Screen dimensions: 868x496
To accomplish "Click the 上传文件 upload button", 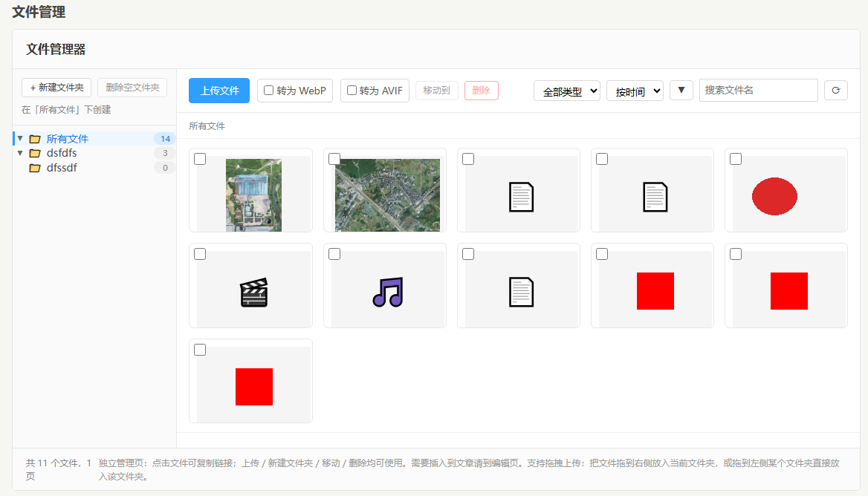I will click(219, 91).
